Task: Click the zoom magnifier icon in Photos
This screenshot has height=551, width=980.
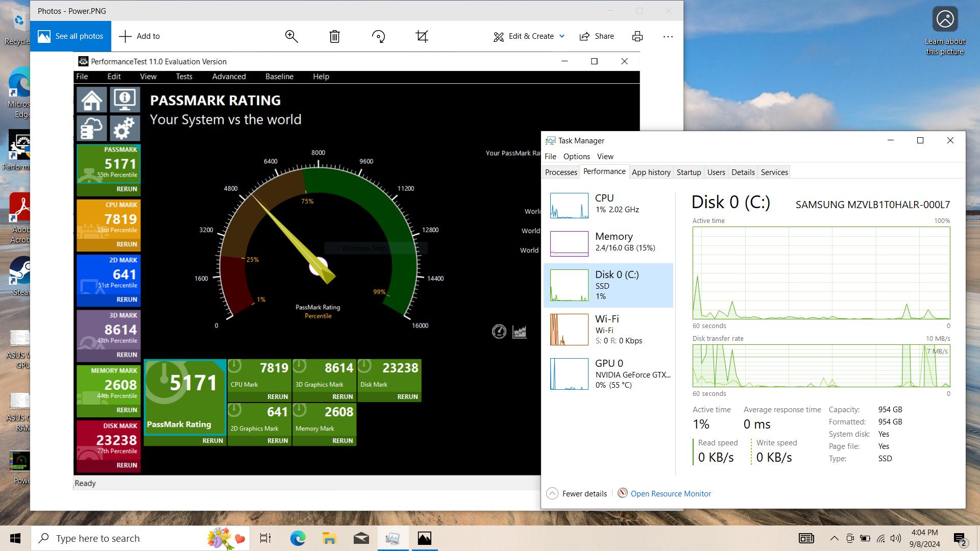Action: click(291, 36)
